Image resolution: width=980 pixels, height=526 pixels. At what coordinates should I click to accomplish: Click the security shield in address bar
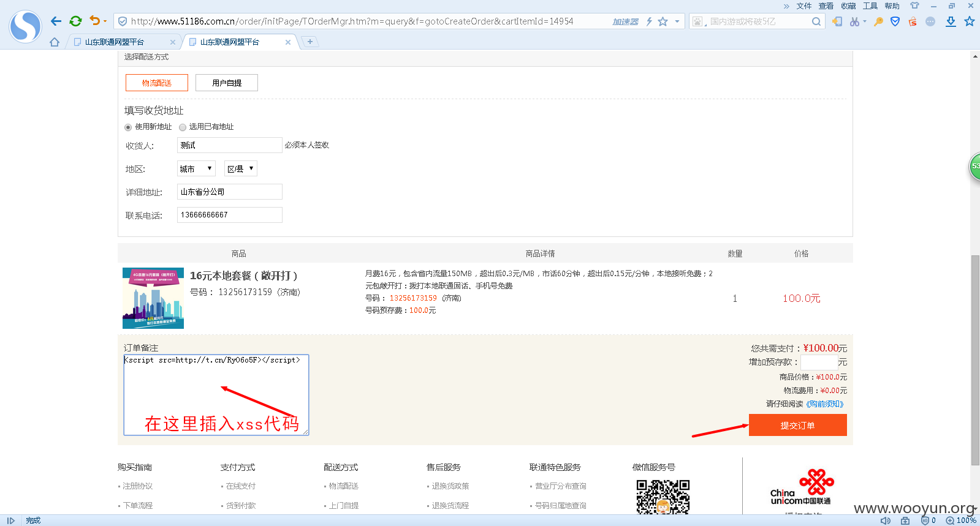[x=123, y=21]
